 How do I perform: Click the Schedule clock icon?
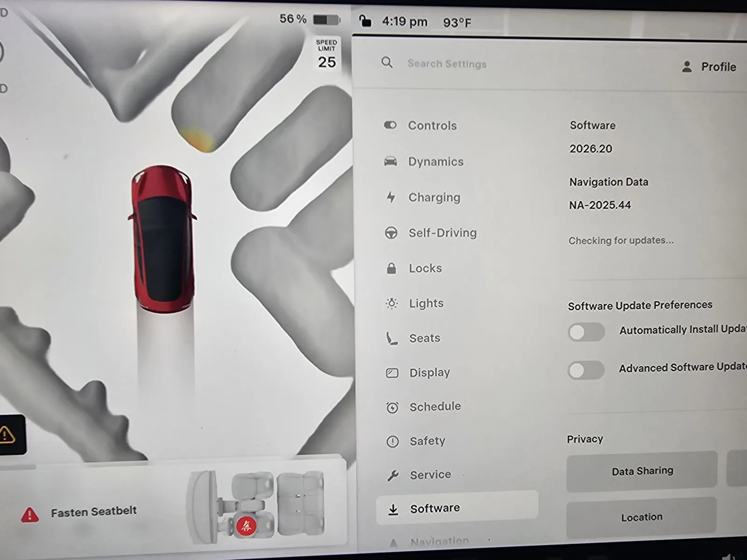392,407
